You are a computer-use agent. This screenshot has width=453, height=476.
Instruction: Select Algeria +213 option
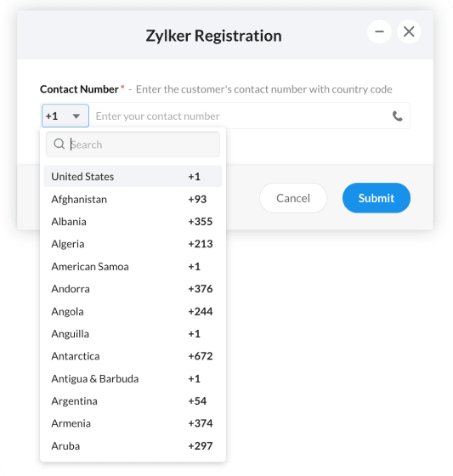(133, 244)
